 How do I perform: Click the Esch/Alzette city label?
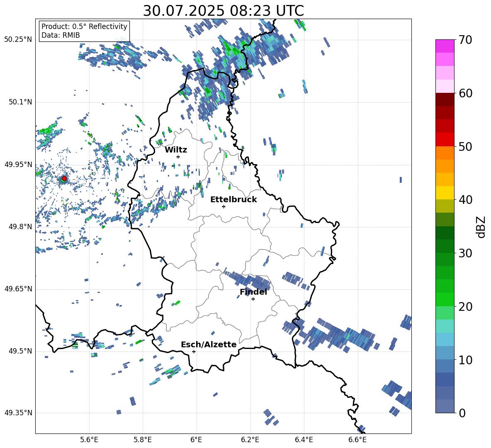click(209, 344)
